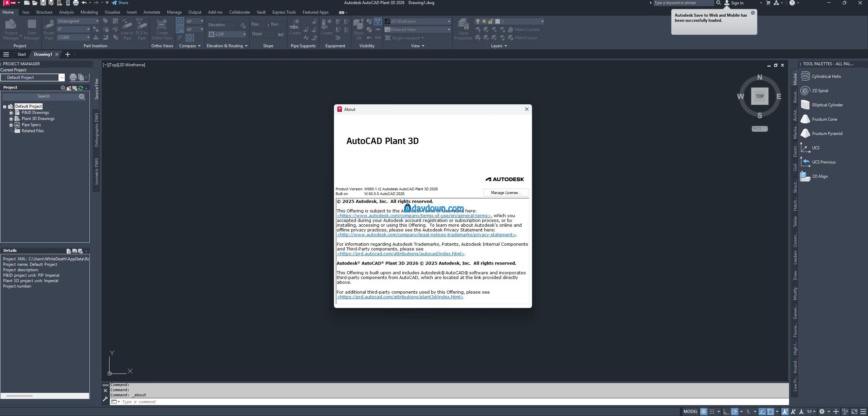Toggle object snap tracking in status bar

762,412
